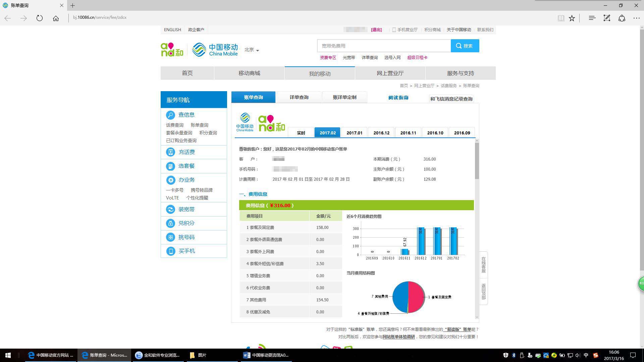The width and height of the screenshot is (644, 362).
Task: Open 服务与支持 navigation item
Action: [461, 73]
